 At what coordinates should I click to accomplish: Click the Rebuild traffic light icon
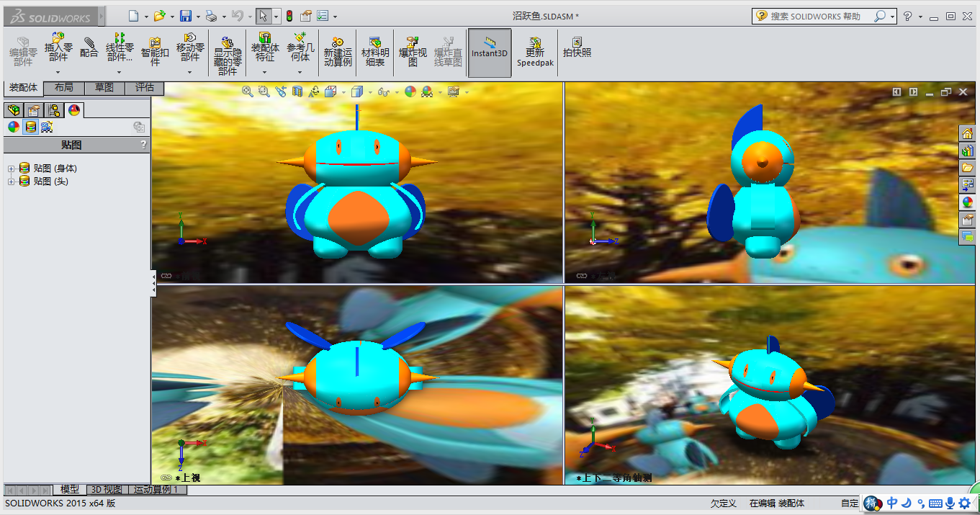289,16
